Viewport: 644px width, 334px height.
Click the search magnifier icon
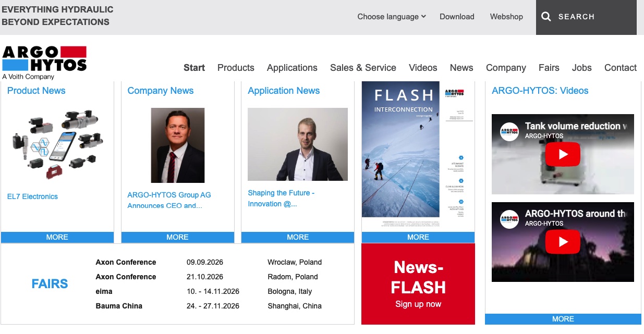point(546,17)
